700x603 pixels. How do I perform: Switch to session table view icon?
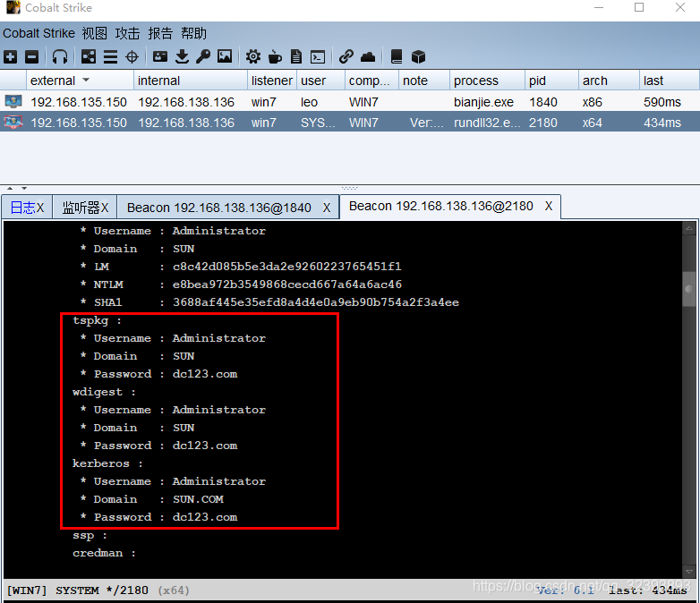coord(110,56)
